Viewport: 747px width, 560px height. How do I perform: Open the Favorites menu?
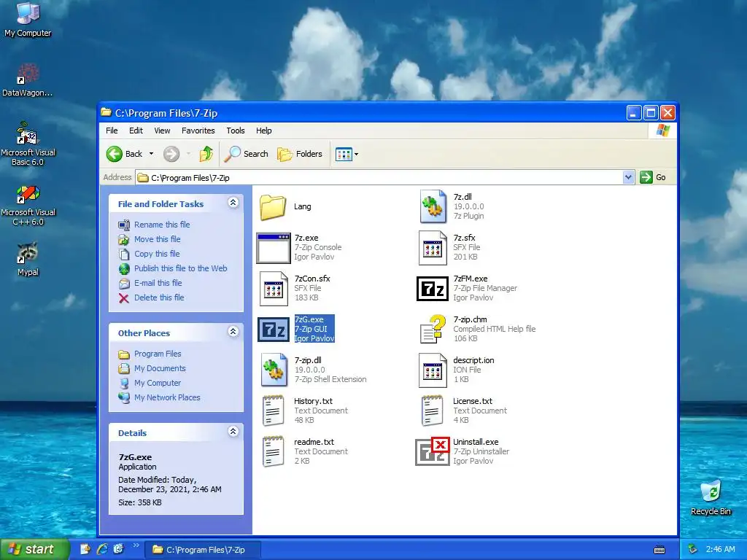tap(198, 131)
